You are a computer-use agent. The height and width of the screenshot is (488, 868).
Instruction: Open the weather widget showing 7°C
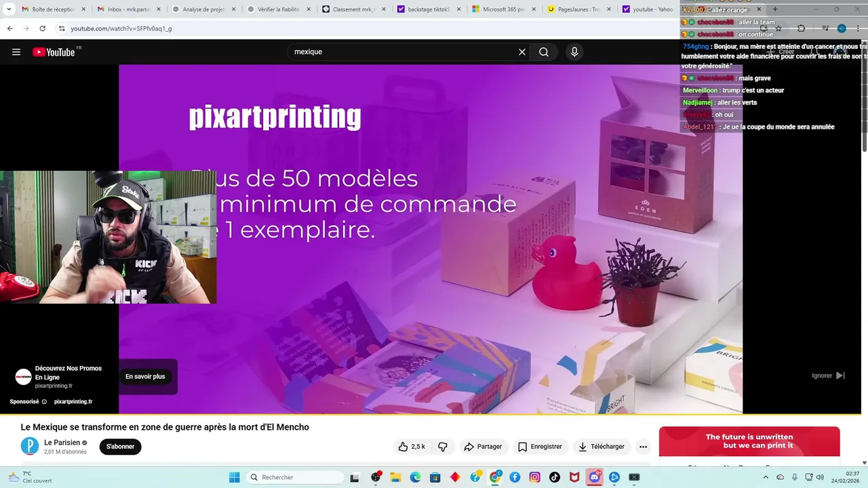click(30, 477)
